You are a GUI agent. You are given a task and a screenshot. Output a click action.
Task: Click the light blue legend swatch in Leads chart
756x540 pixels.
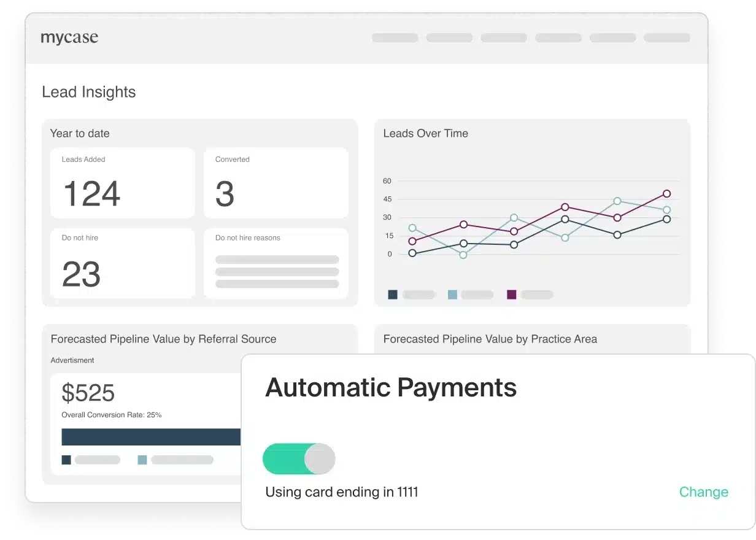(453, 295)
